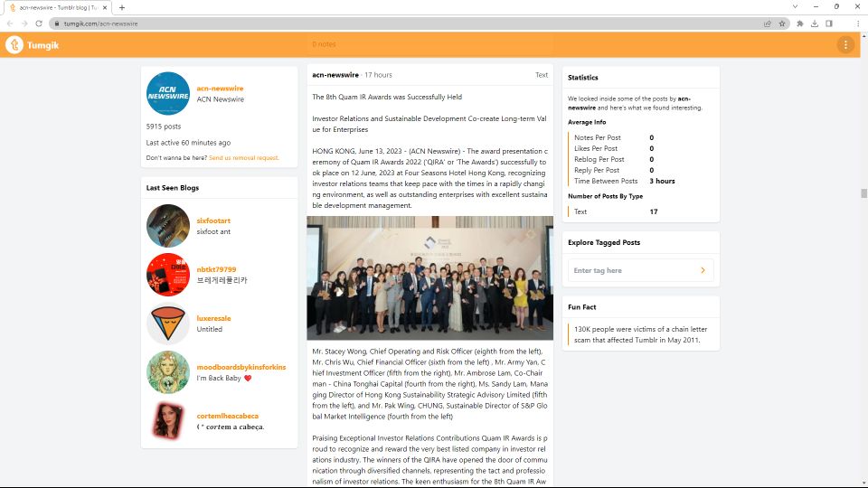Go back using browser back arrow

[10, 23]
